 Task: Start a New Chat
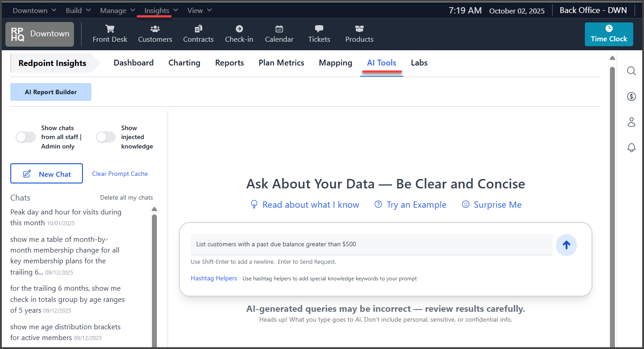tap(46, 173)
